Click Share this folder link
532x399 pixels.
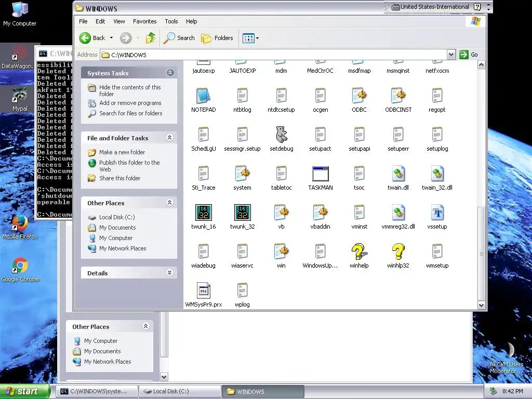[x=119, y=178]
